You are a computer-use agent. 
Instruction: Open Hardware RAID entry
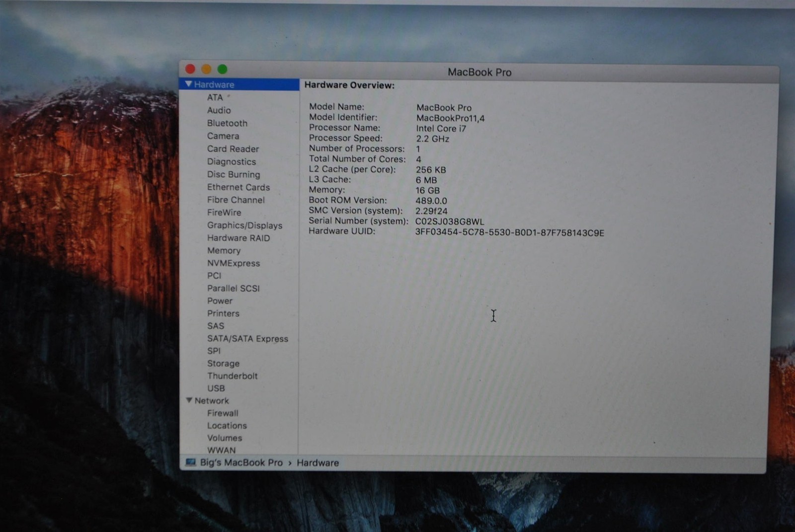tap(238, 238)
